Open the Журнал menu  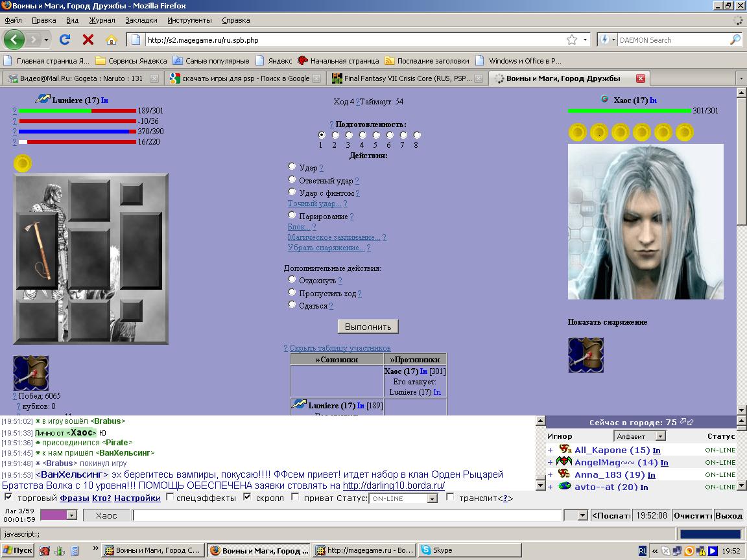(x=102, y=20)
